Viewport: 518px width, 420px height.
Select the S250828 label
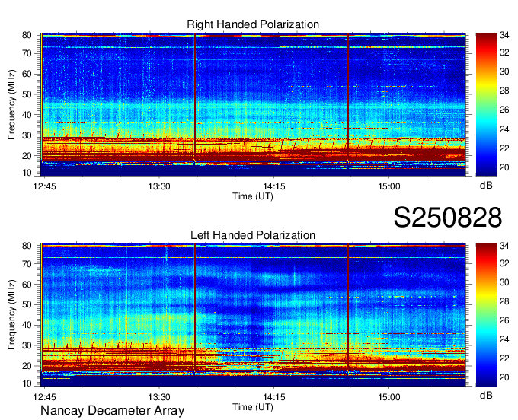click(448, 218)
